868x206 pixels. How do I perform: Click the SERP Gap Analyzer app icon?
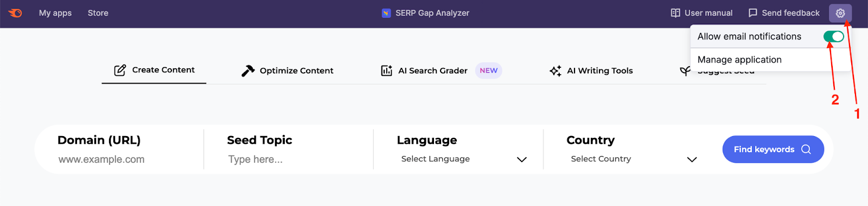(x=386, y=13)
